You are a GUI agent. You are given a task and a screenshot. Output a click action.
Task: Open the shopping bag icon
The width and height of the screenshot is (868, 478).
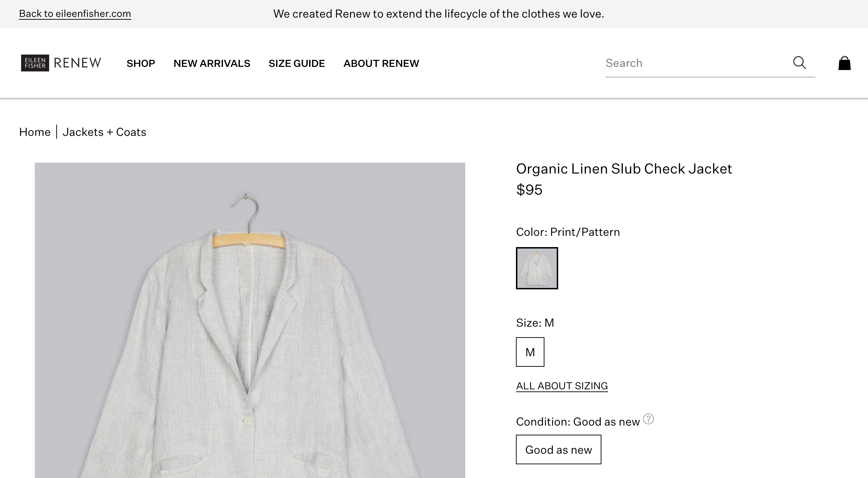844,63
